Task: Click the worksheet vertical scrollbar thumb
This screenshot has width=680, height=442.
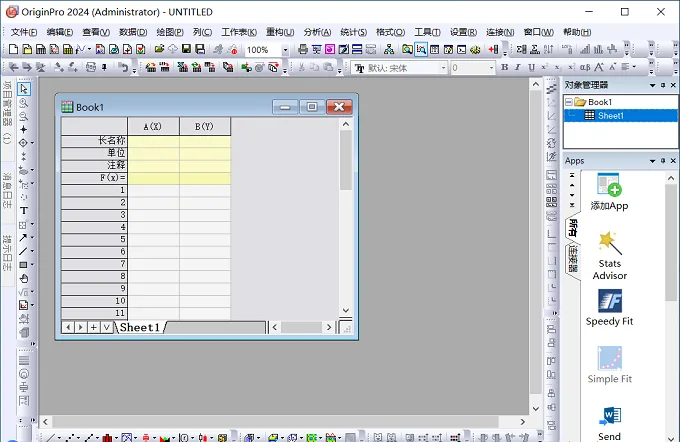Action: click(346, 160)
